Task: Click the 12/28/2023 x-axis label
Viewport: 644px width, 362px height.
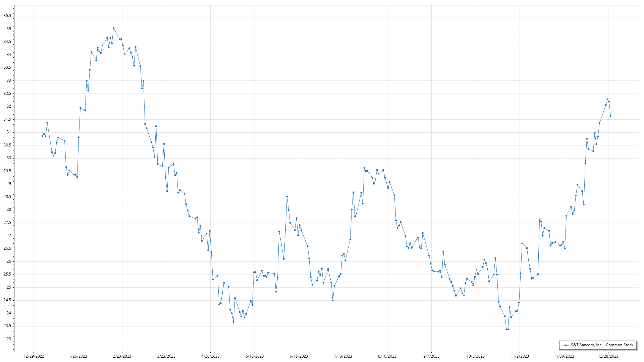Action: (x=608, y=356)
